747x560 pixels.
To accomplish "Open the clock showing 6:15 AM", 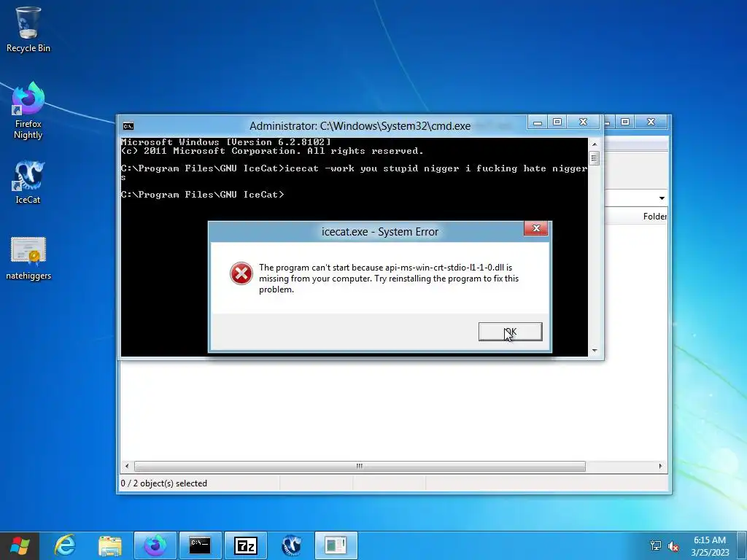I will [x=710, y=545].
